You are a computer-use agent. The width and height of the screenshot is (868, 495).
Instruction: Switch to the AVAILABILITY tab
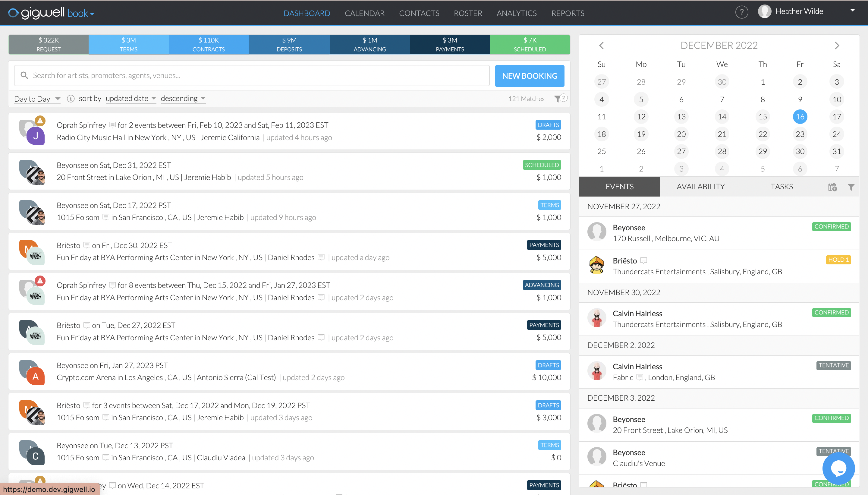700,187
